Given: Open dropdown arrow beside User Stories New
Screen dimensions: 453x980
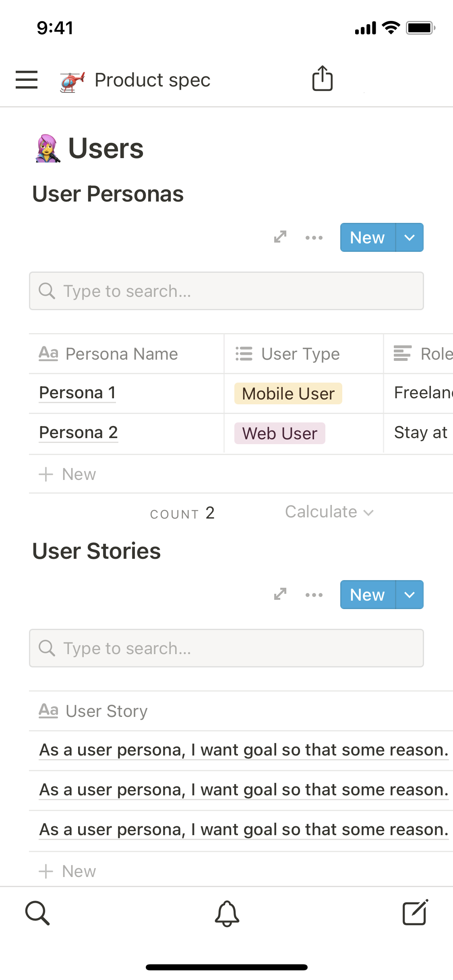Looking at the screenshot, I should pyautogui.click(x=410, y=595).
